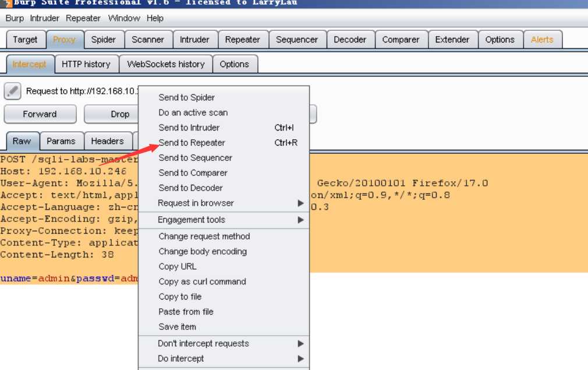This screenshot has height=370, width=588.
Task: Switch to the Params view tab
Action: (61, 141)
